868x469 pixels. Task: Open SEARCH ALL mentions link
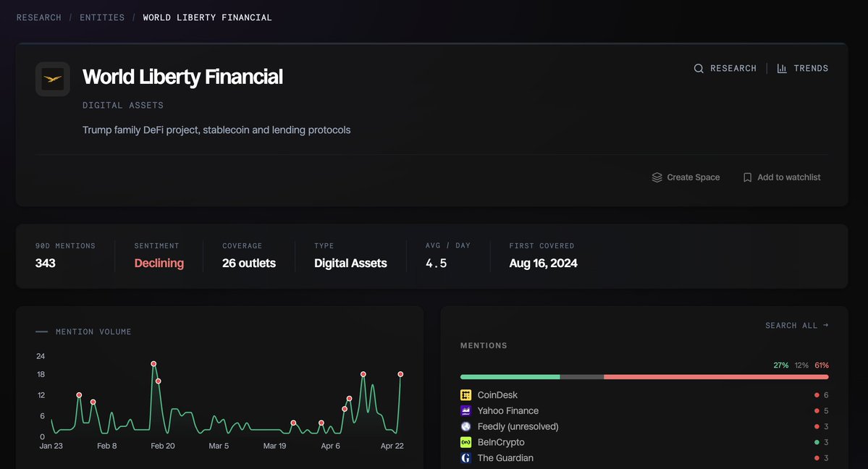(796, 325)
